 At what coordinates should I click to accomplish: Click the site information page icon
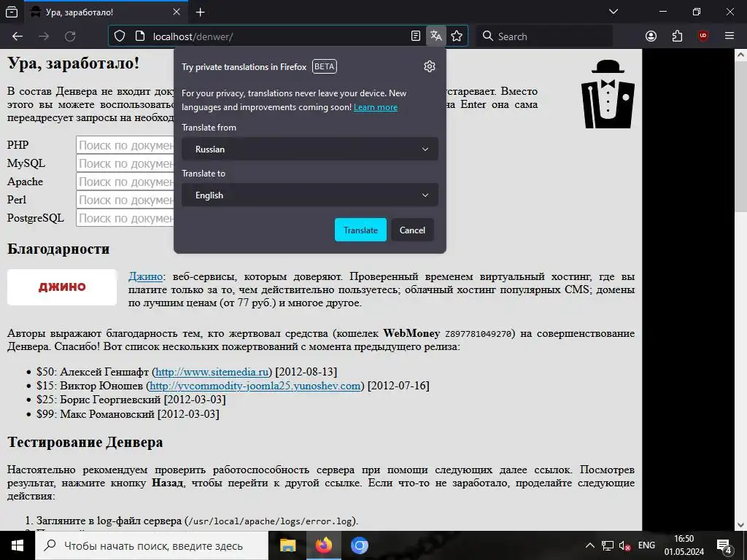(140, 36)
